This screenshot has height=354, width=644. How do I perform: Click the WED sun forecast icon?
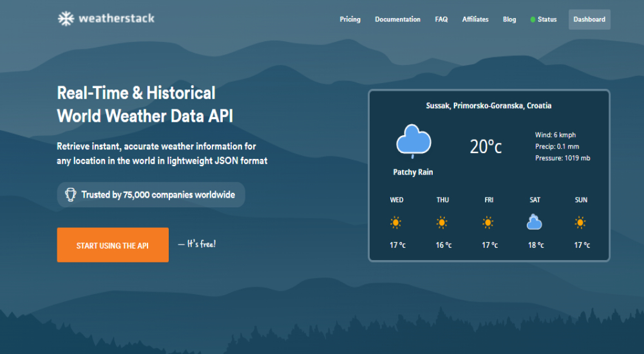point(395,223)
